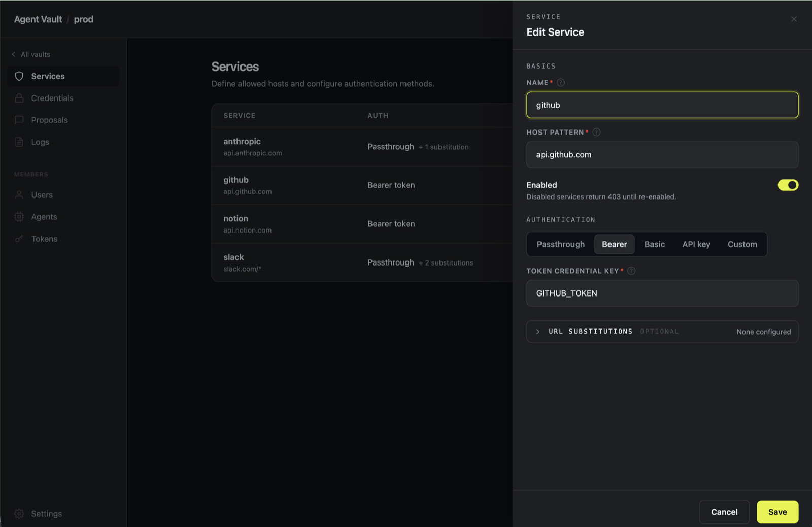Viewport: 812px width, 527px height.
Task: Select Custom authentication
Action: 742,244
